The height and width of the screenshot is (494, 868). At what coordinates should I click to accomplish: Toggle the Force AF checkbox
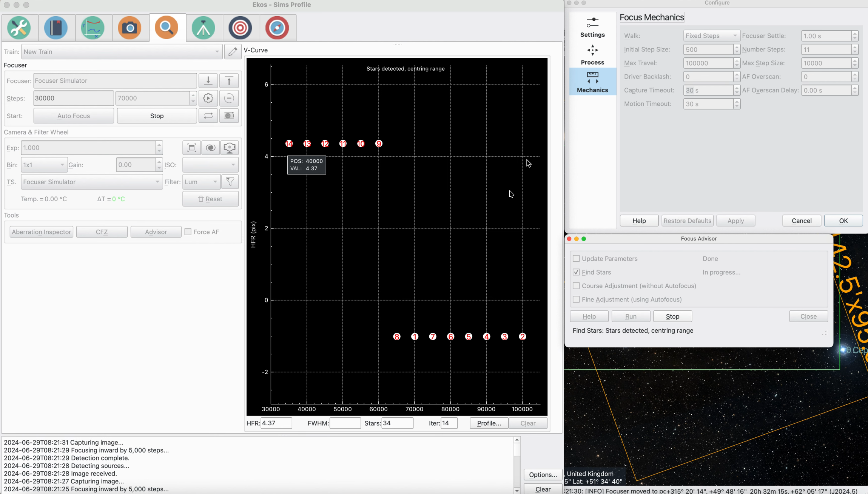point(188,232)
